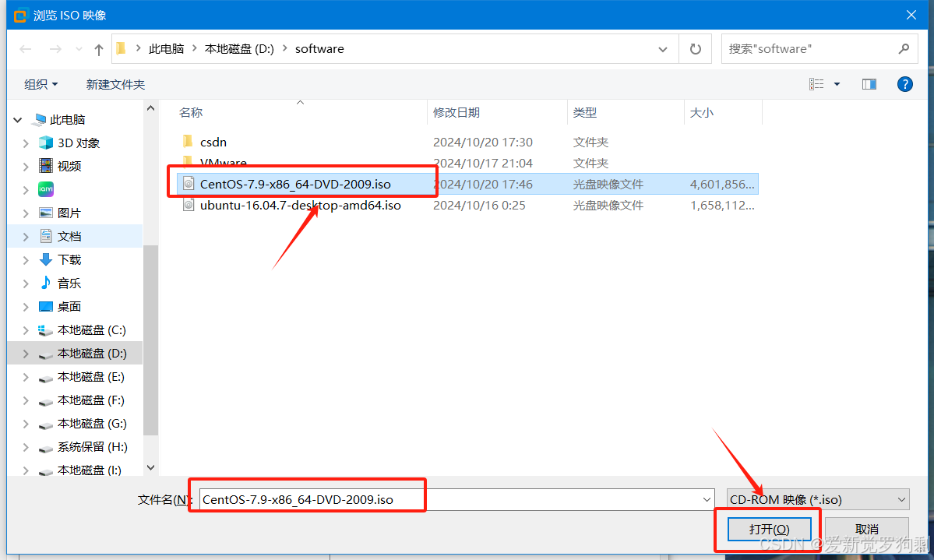Click the iQIYI icon in sidebar
Screen dimensions: 934x560
coord(46,189)
